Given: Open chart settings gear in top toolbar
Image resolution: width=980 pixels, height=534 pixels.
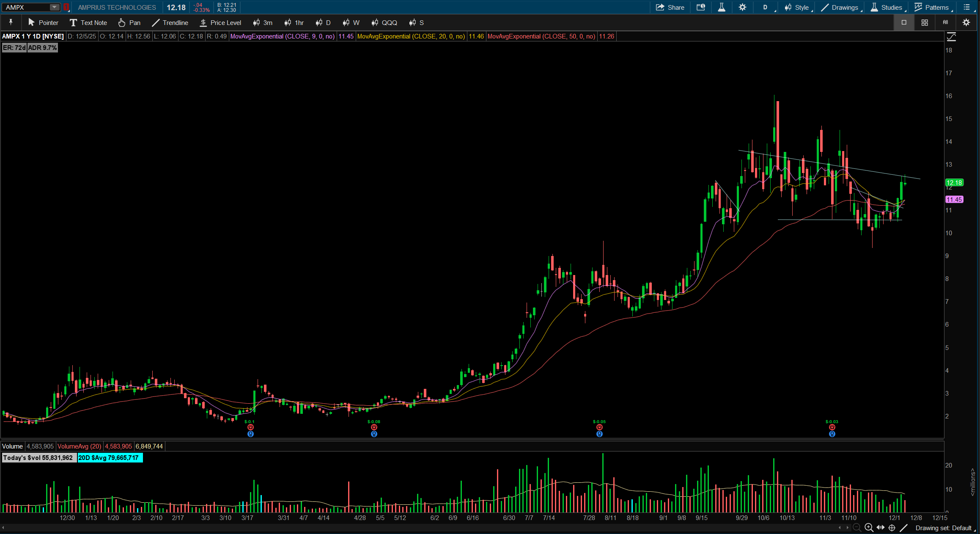Looking at the screenshot, I should coord(742,7).
